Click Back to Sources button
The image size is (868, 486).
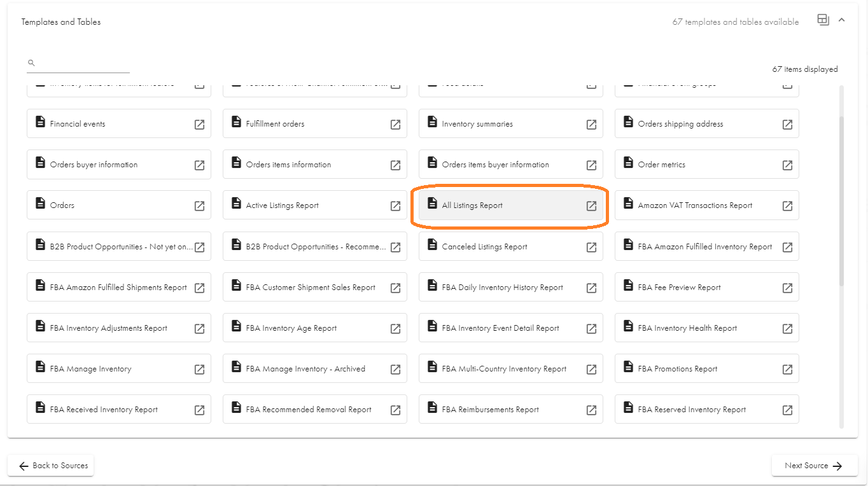click(x=51, y=466)
